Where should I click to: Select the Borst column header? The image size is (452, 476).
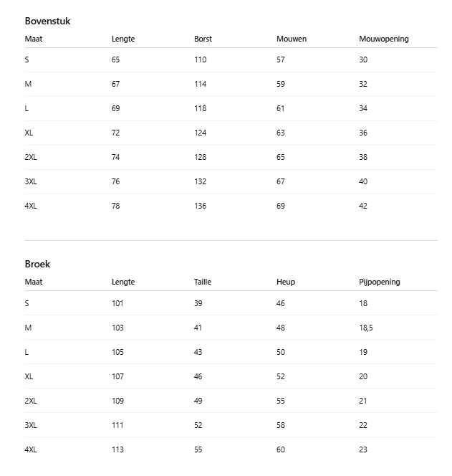point(203,39)
